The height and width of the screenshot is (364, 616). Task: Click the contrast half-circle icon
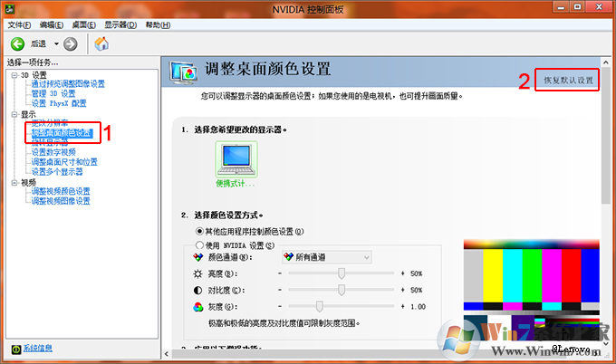point(198,290)
